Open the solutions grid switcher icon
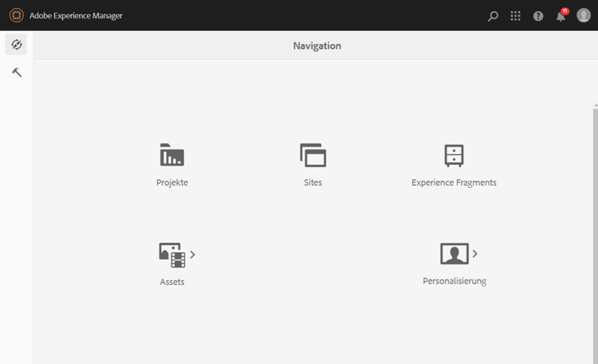 [515, 16]
